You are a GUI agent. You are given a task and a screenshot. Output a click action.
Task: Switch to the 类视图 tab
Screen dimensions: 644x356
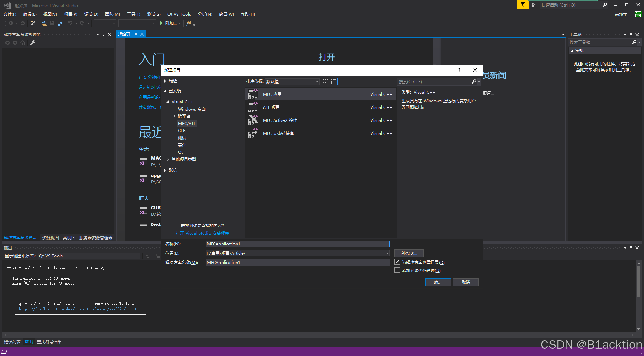(69, 238)
